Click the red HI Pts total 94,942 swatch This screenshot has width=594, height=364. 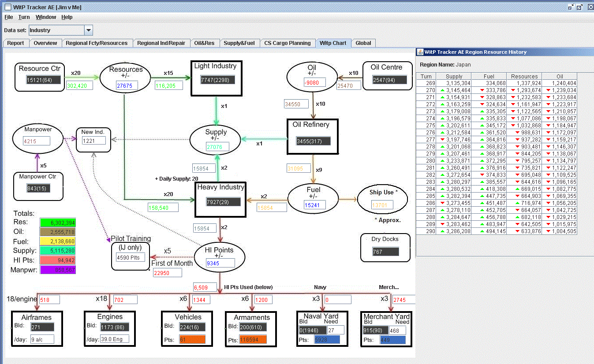[x=58, y=260]
